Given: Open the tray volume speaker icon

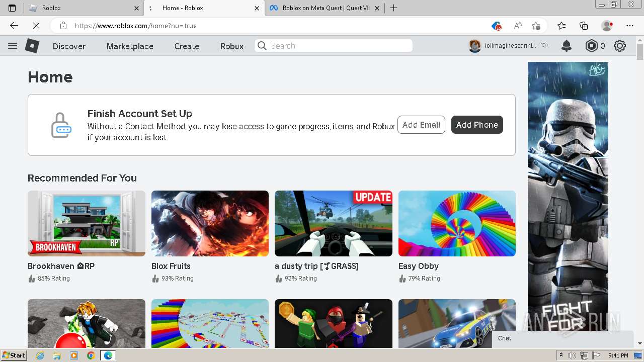Looking at the screenshot, I should click(573, 355).
